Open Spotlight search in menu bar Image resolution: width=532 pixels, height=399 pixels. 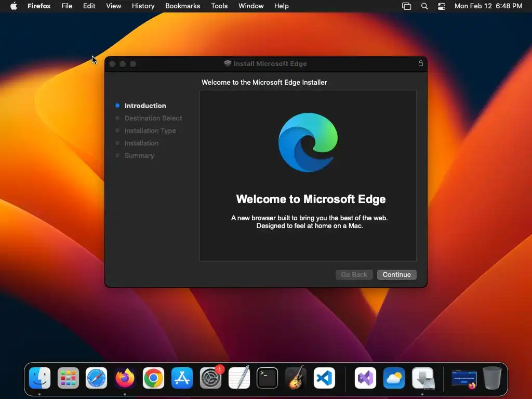pyautogui.click(x=424, y=6)
